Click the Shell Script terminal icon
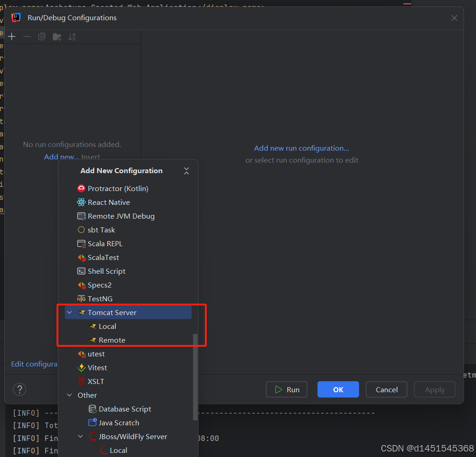Screen dimensions: 476x457 point(81,271)
